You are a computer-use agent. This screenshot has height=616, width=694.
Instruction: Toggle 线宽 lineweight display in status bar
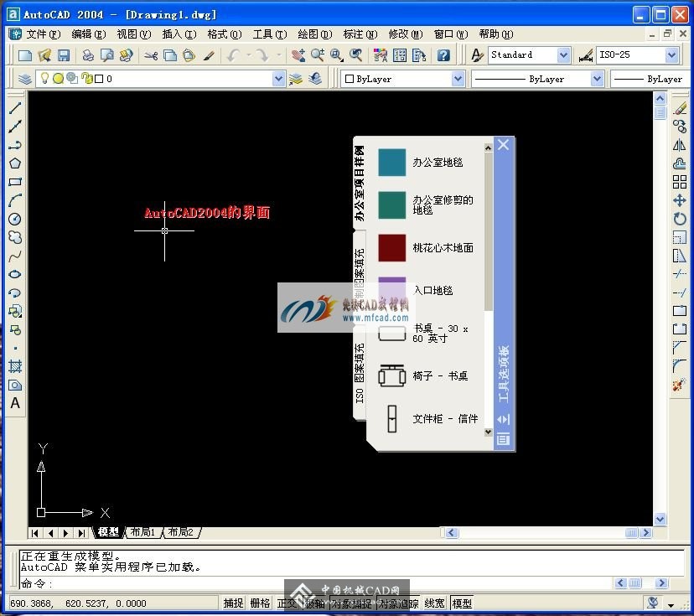coord(434,603)
